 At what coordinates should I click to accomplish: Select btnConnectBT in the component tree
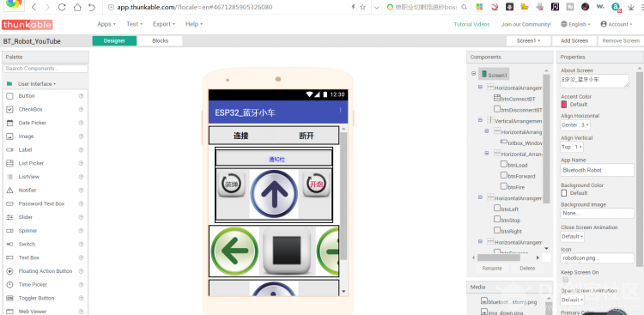[514, 99]
